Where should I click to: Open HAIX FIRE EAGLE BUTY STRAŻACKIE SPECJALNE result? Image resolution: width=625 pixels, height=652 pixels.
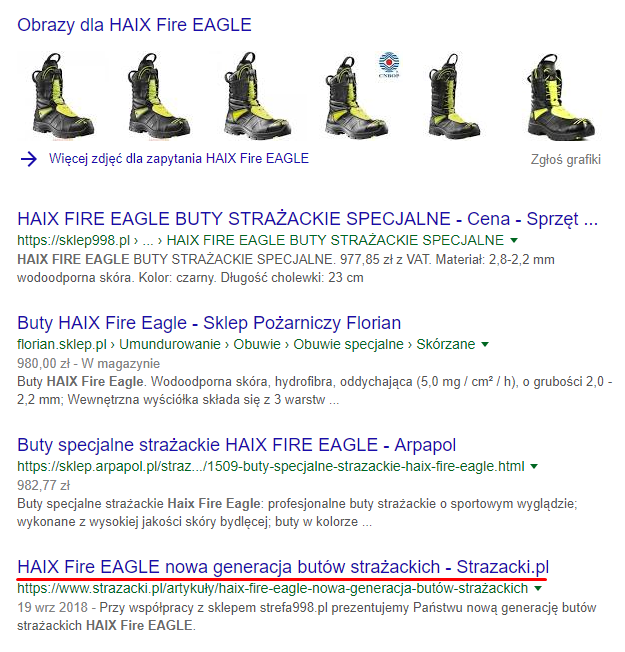(307, 219)
